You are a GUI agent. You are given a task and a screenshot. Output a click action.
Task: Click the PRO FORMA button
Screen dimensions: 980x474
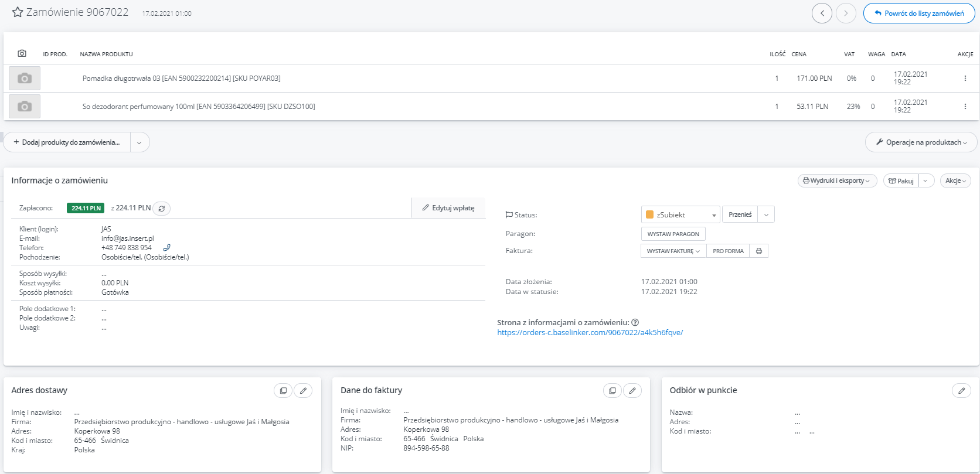point(728,251)
